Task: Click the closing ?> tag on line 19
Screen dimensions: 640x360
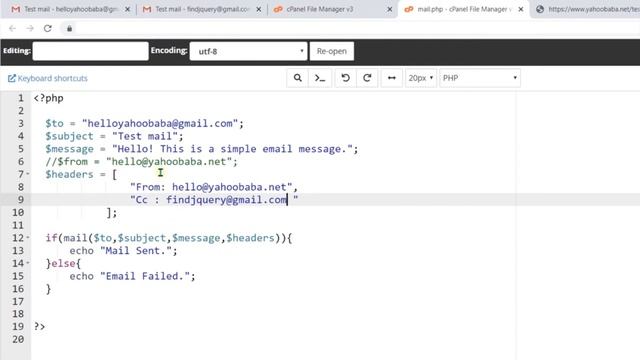Action: tap(40, 326)
